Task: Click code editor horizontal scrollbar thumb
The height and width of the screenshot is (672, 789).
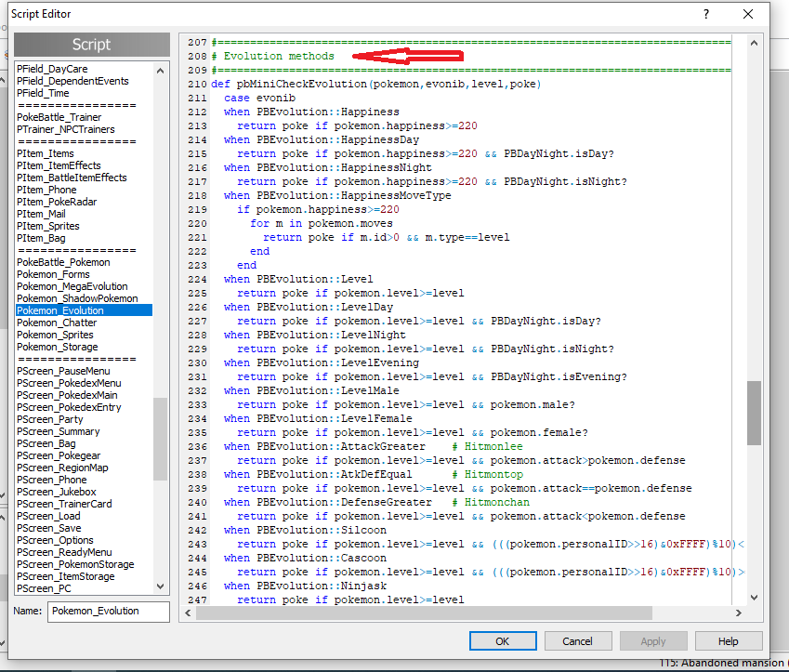Action: [465, 613]
